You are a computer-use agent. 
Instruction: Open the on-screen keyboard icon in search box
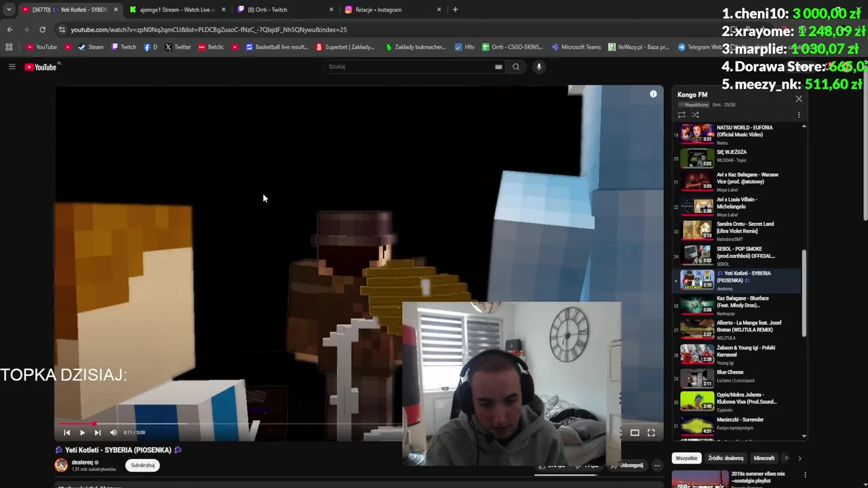[x=498, y=66]
